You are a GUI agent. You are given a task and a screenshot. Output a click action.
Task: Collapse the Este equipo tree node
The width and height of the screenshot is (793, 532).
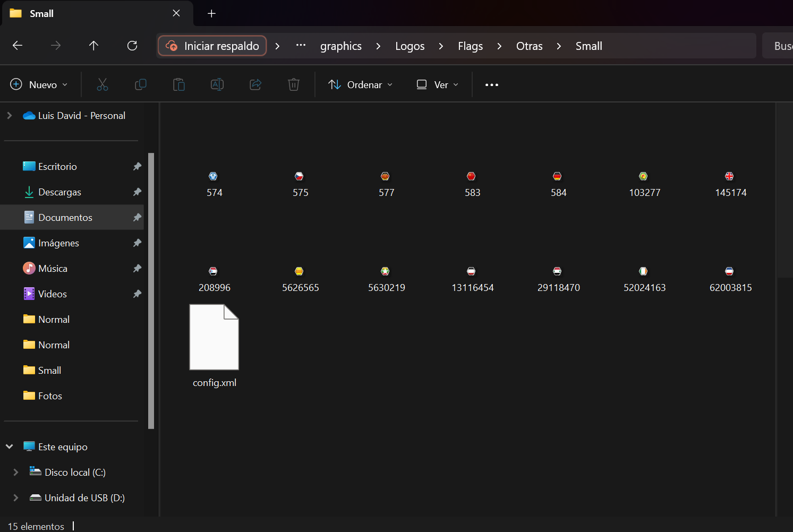tap(9, 447)
